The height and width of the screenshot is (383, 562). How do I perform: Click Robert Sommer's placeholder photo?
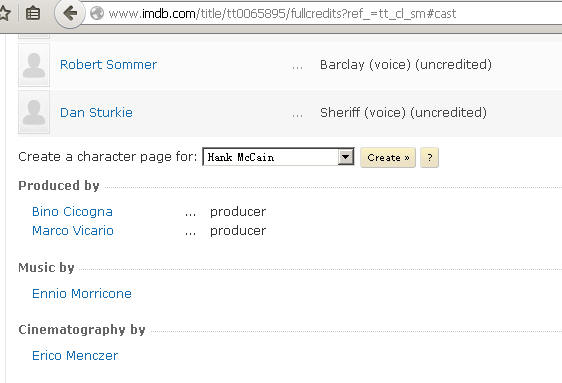pos(34,65)
